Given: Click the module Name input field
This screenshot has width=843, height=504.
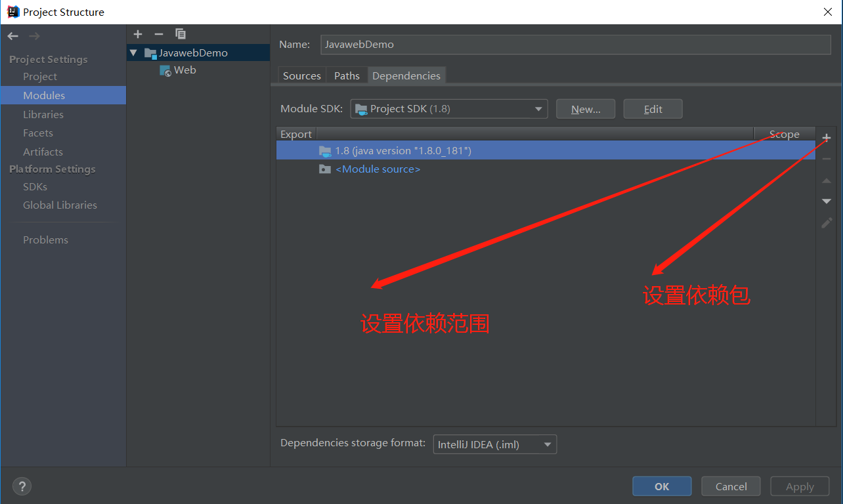Looking at the screenshot, I should coord(576,45).
